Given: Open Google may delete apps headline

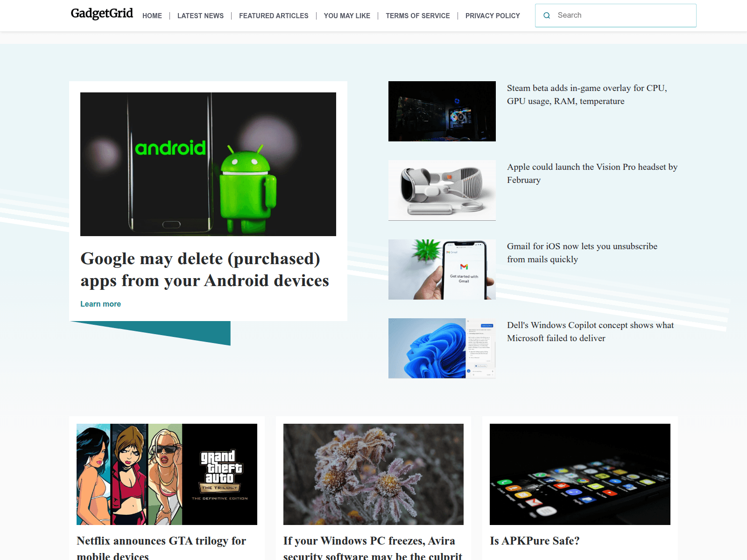Looking at the screenshot, I should [x=204, y=269].
